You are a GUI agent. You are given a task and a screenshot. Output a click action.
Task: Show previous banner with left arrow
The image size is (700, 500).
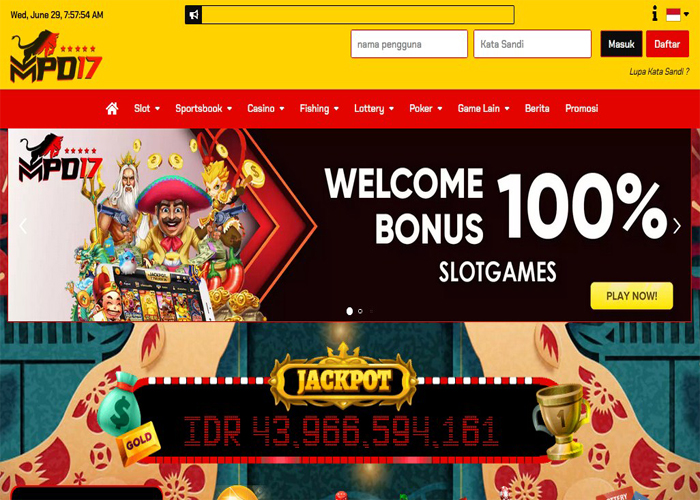[23, 226]
